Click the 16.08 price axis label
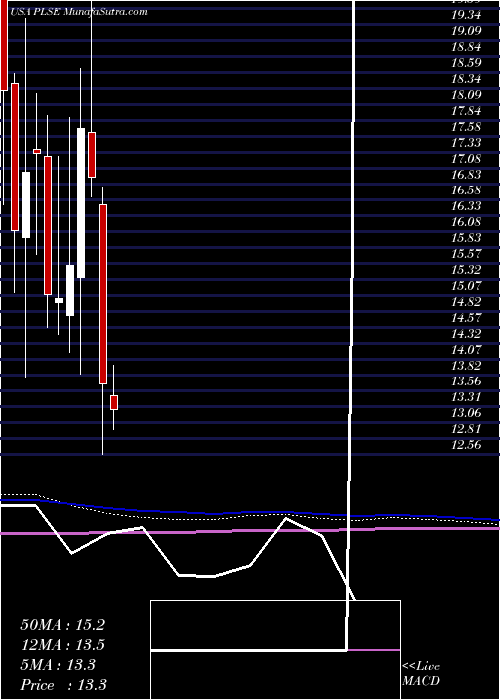The width and height of the screenshot is (500, 700). click(x=466, y=222)
